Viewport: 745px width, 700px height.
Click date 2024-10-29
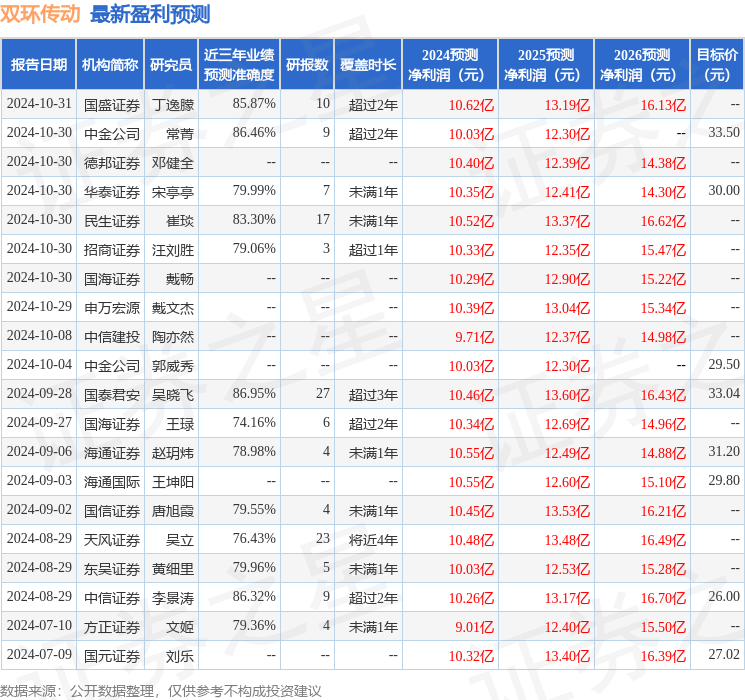39,306
